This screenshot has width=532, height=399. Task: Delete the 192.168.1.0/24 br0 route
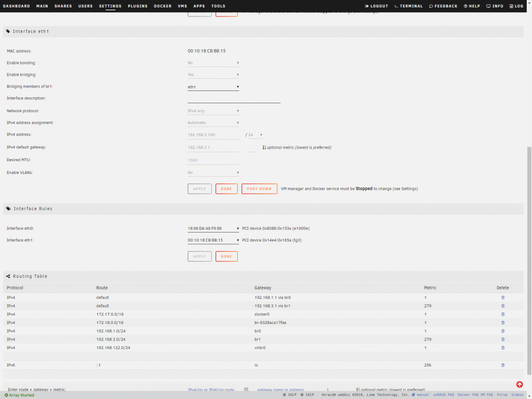(x=503, y=331)
